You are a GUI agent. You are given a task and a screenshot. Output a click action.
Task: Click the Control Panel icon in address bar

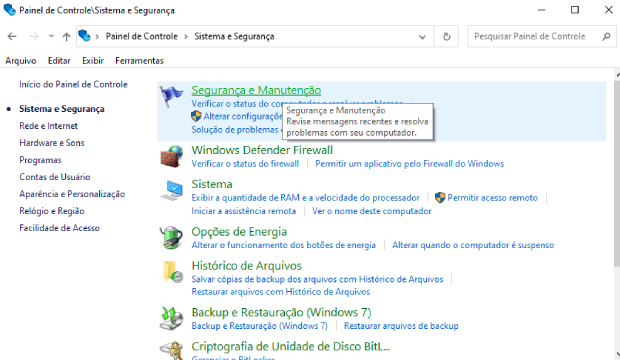click(x=84, y=36)
